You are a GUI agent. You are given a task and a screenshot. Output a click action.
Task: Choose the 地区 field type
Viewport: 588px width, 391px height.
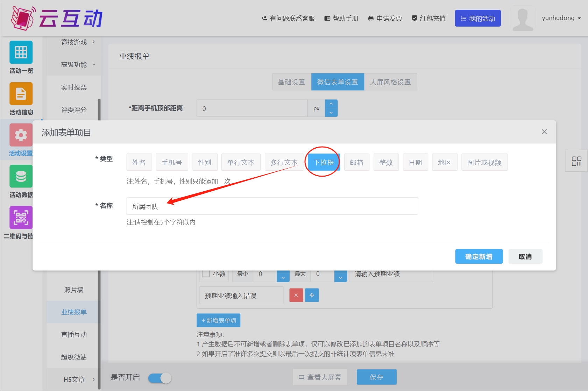pyautogui.click(x=445, y=162)
